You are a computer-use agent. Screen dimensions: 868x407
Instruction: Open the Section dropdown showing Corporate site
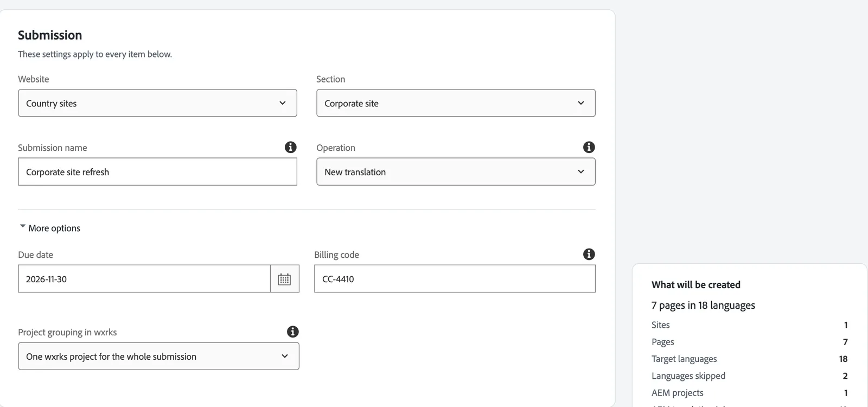pos(456,103)
